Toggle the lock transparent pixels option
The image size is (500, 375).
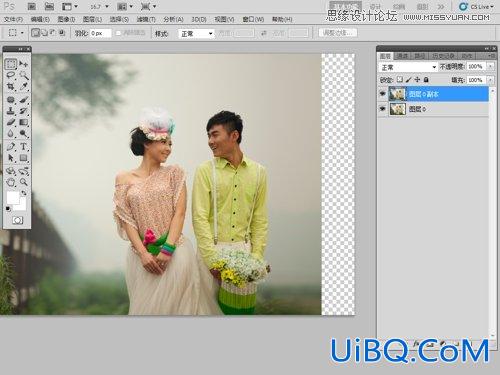[x=400, y=80]
